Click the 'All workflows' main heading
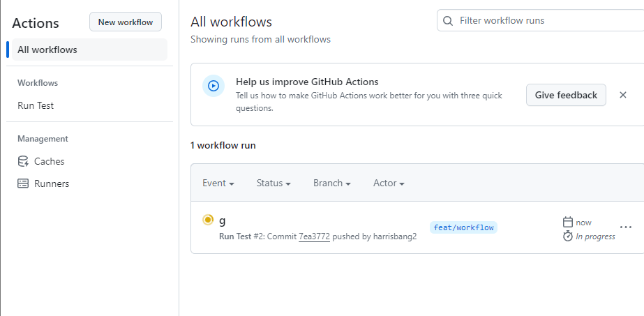644x316 pixels. [231, 22]
